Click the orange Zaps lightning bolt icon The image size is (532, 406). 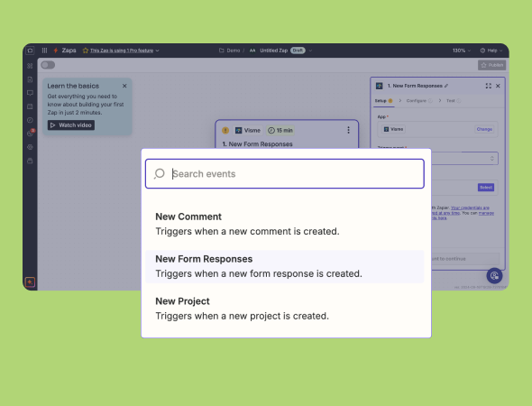[x=56, y=51]
